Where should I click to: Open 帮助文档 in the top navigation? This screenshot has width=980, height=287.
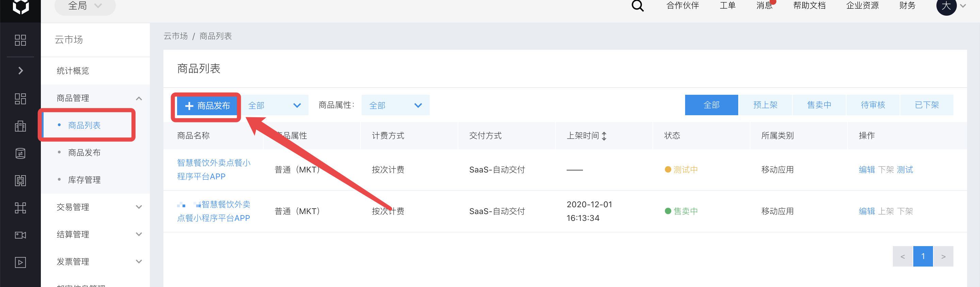(x=809, y=5)
